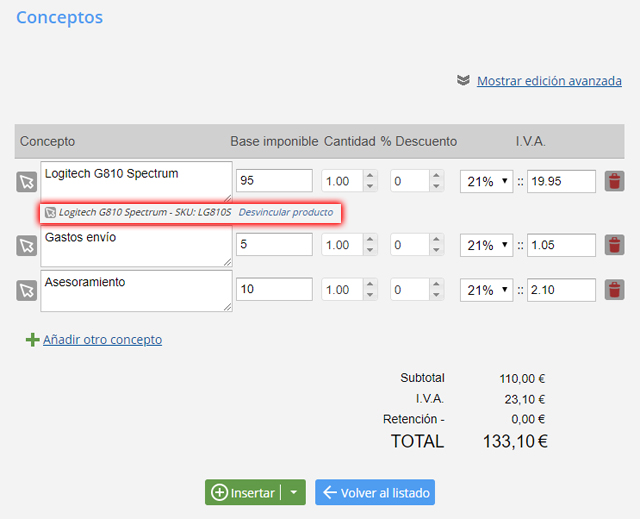This screenshot has width=640, height=519.
Task: Click the Insertar button
Action: pos(243,492)
